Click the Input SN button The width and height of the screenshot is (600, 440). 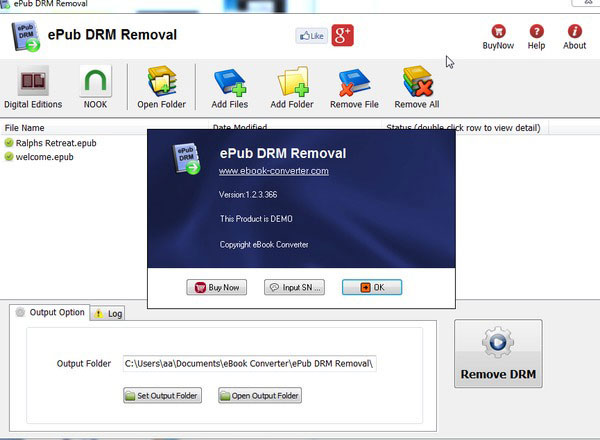tap(294, 287)
